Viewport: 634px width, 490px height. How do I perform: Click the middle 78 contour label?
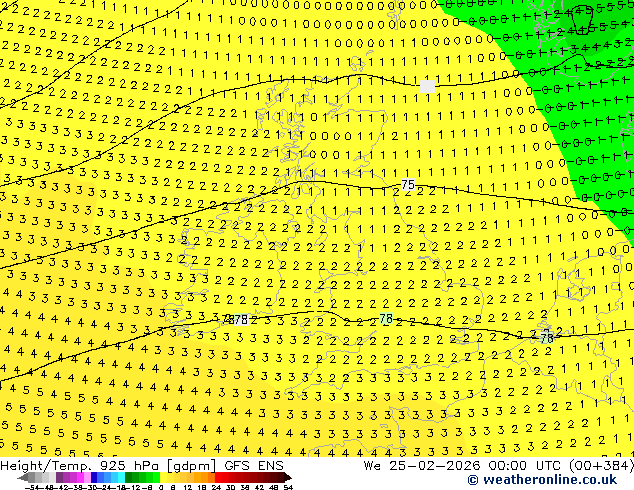(x=386, y=319)
